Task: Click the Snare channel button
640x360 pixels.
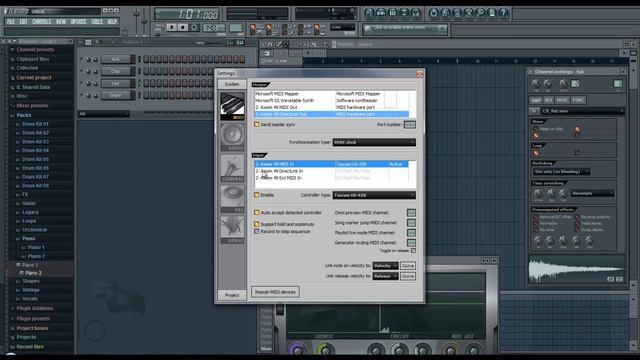Action: coord(116,95)
